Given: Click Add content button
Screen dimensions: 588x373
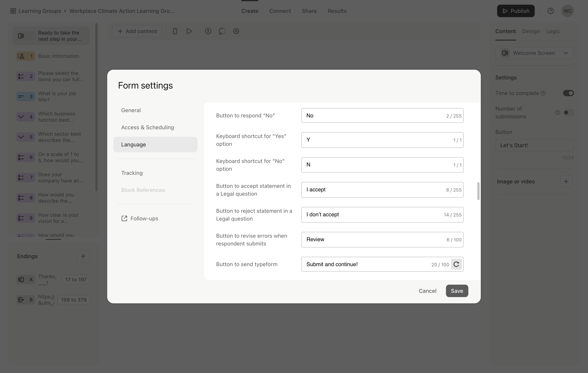Looking at the screenshot, I should tap(137, 31).
